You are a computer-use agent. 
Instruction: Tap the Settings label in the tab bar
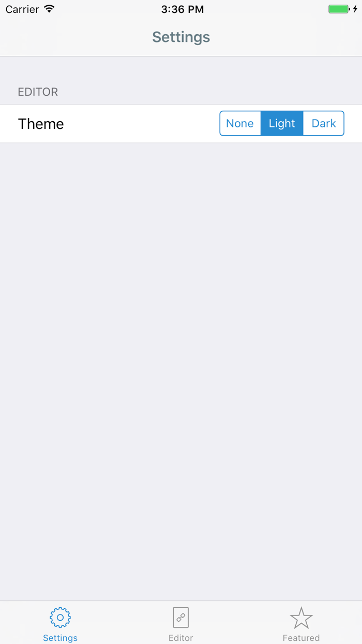(60, 638)
